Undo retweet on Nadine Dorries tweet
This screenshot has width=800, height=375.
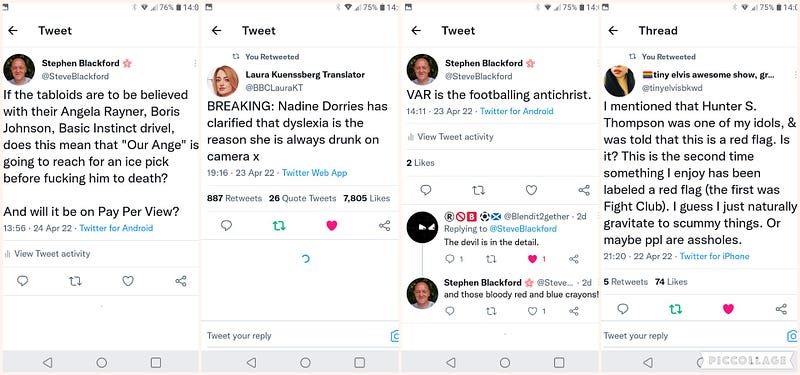(x=279, y=226)
